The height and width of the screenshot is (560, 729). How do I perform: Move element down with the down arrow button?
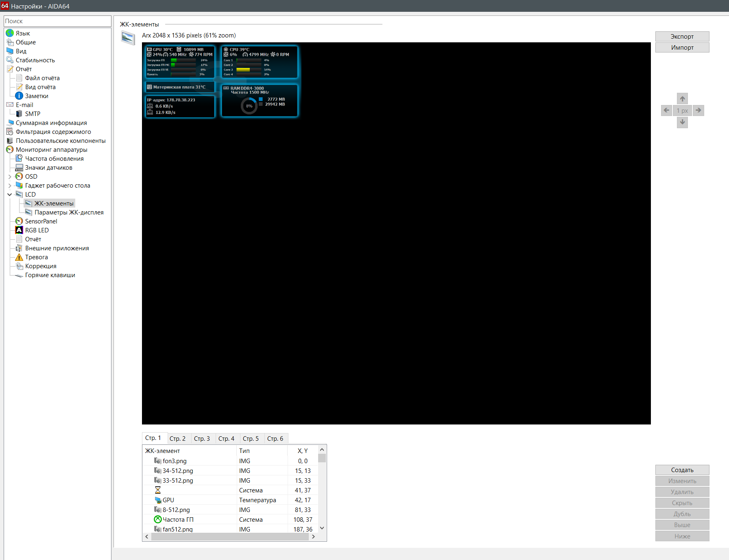click(x=682, y=122)
